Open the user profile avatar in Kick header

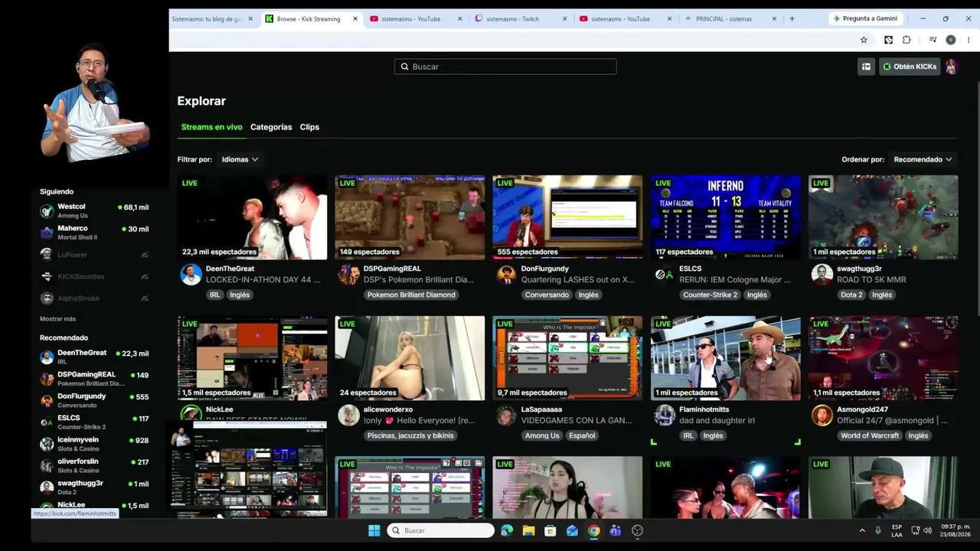click(x=951, y=67)
